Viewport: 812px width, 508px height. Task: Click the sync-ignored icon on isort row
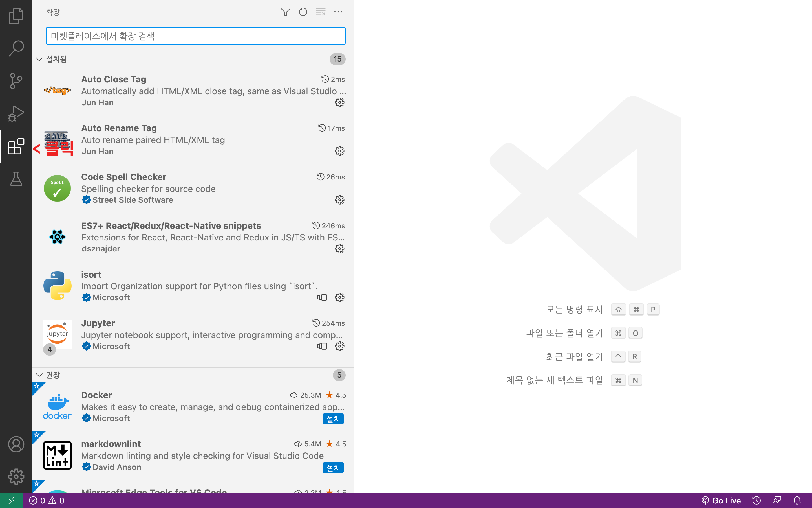click(x=322, y=297)
